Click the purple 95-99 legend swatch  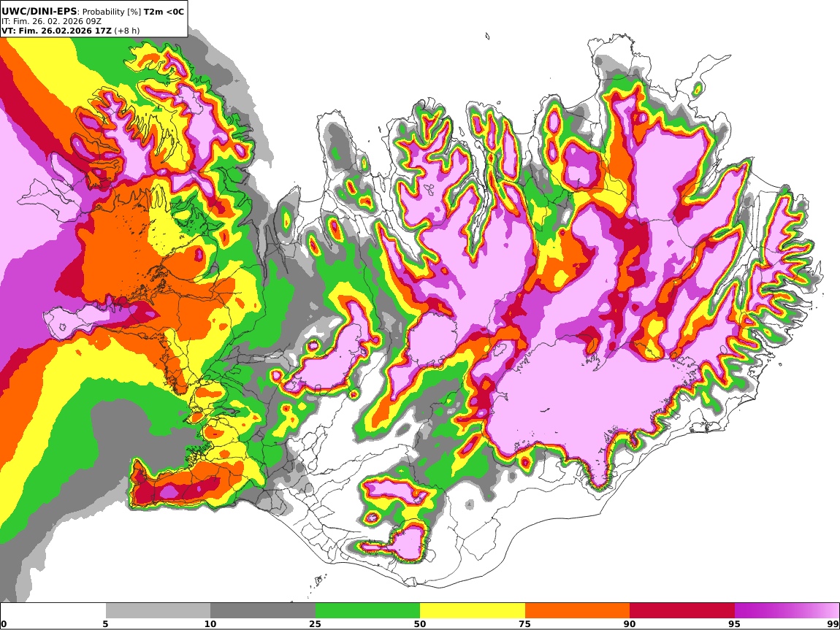click(787, 611)
